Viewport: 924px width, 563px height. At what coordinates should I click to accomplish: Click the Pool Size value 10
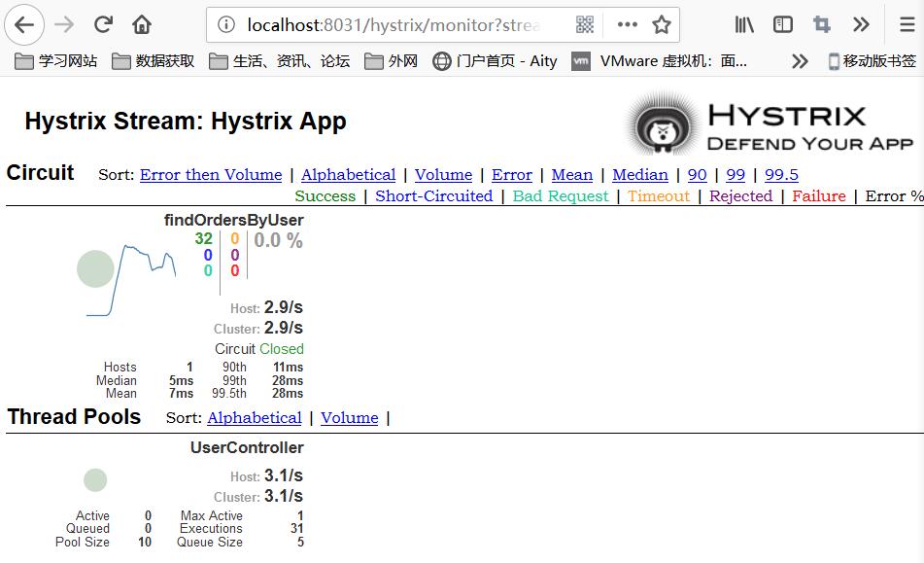pyautogui.click(x=145, y=543)
